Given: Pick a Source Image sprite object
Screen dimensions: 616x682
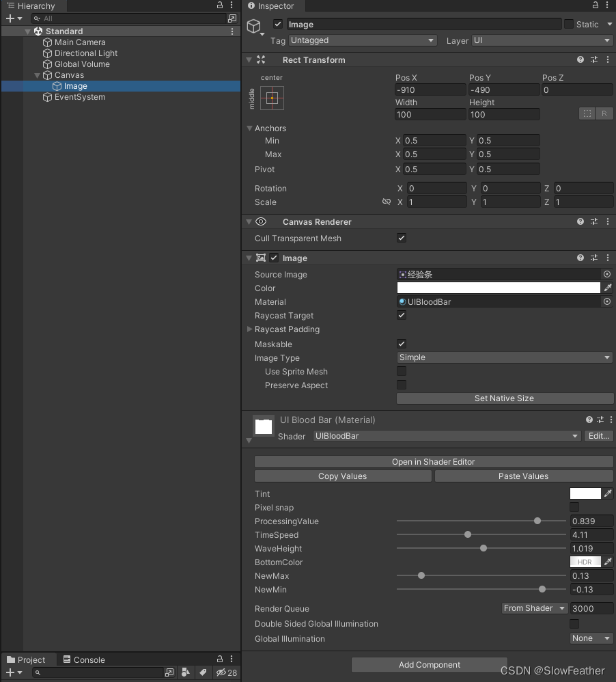Looking at the screenshot, I should click(607, 274).
